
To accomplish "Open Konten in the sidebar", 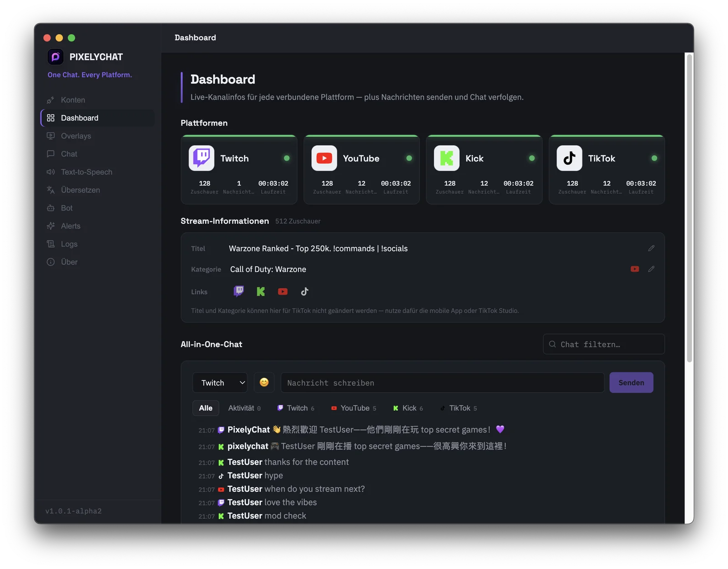I will (98, 100).
